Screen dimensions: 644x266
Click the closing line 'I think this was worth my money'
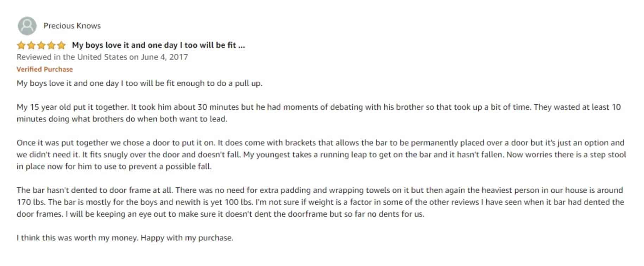125,238
